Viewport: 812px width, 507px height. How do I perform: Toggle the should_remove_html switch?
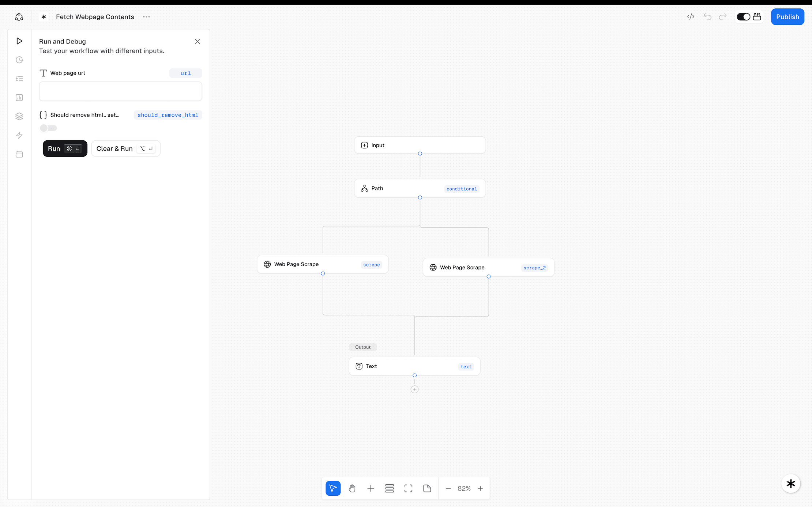coord(48,128)
